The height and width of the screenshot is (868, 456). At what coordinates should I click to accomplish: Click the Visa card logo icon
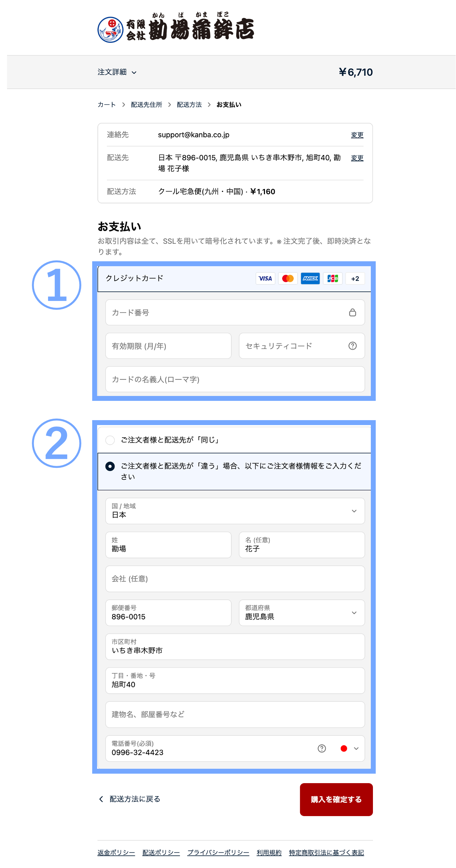click(x=265, y=278)
